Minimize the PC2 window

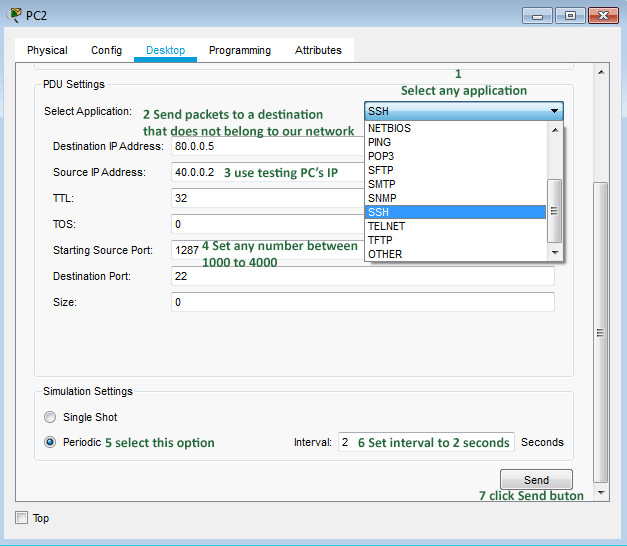[537, 16]
